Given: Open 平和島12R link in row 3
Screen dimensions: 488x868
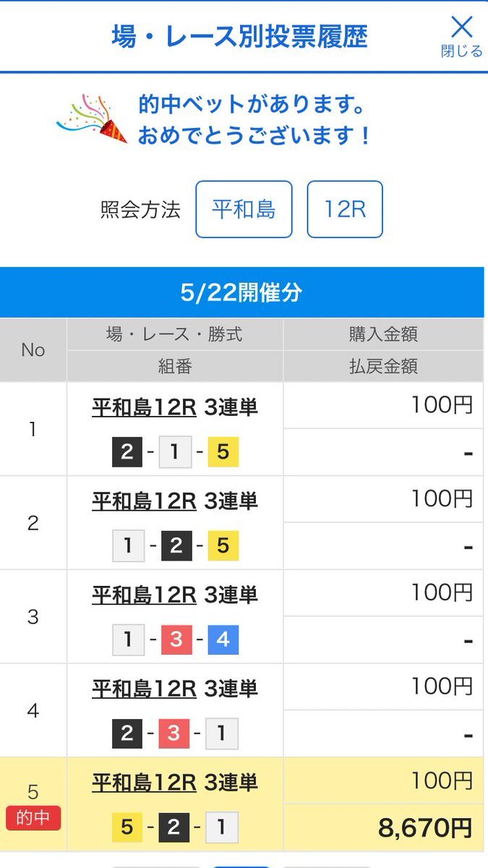Looking at the screenshot, I should coord(145,595).
